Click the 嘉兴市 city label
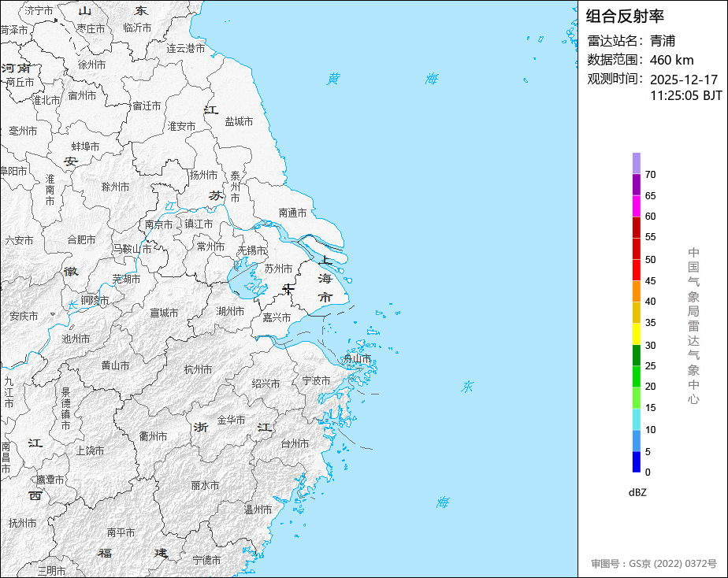This screenshot has width=728, height=578. 277,318
